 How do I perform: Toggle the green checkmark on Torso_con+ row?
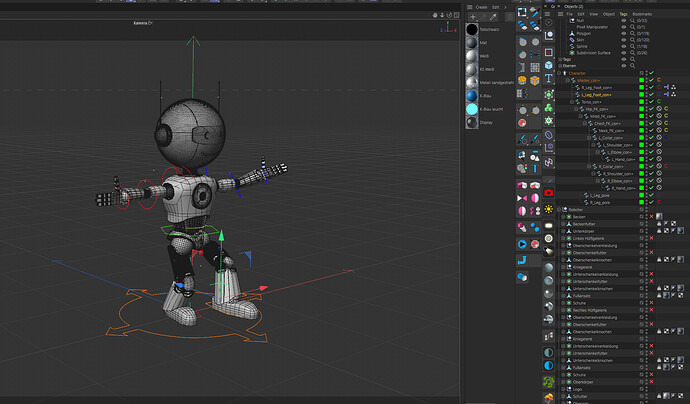coord(652,102)
